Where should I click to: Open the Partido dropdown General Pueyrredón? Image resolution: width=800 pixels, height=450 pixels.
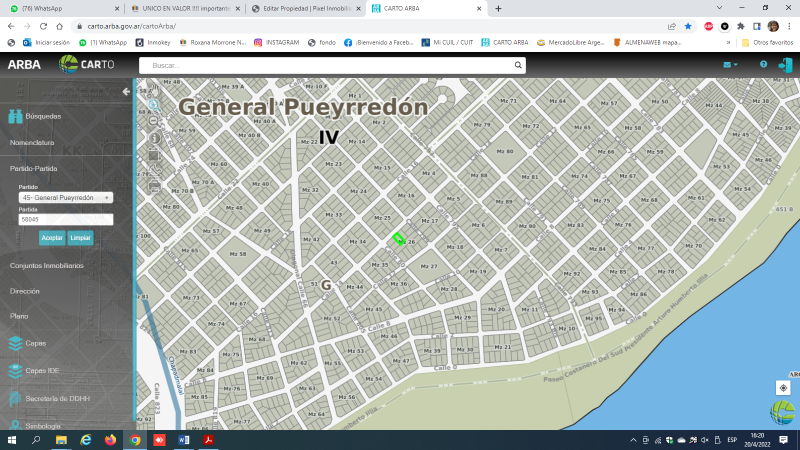click(66, 197)
